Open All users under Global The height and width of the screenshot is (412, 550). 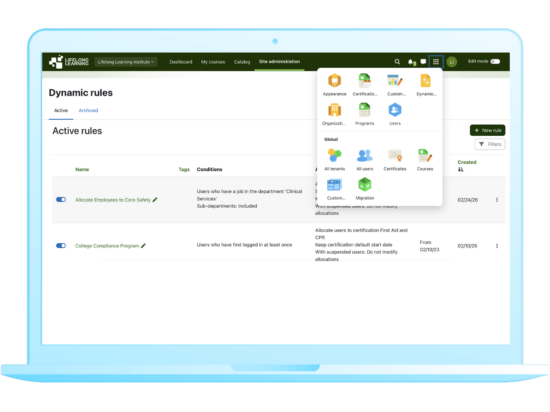click(x=364, y=155)
